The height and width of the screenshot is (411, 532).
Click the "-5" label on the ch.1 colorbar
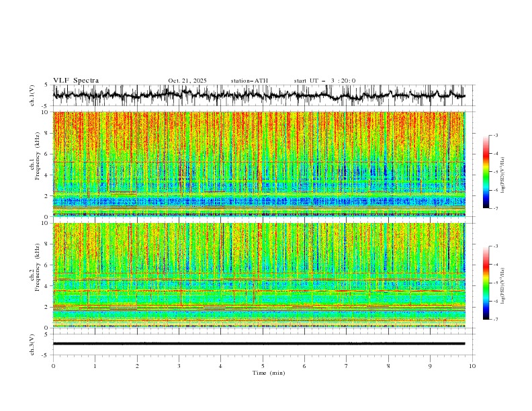coord(496,172)
